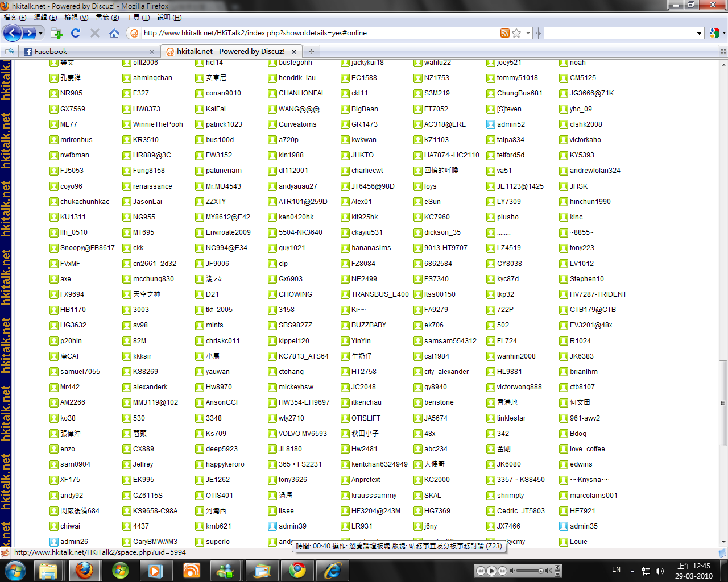The width and height of the screenshot is (728, 582).
Task: Reload the page with the refresh icon
Action: pos(76,33)
